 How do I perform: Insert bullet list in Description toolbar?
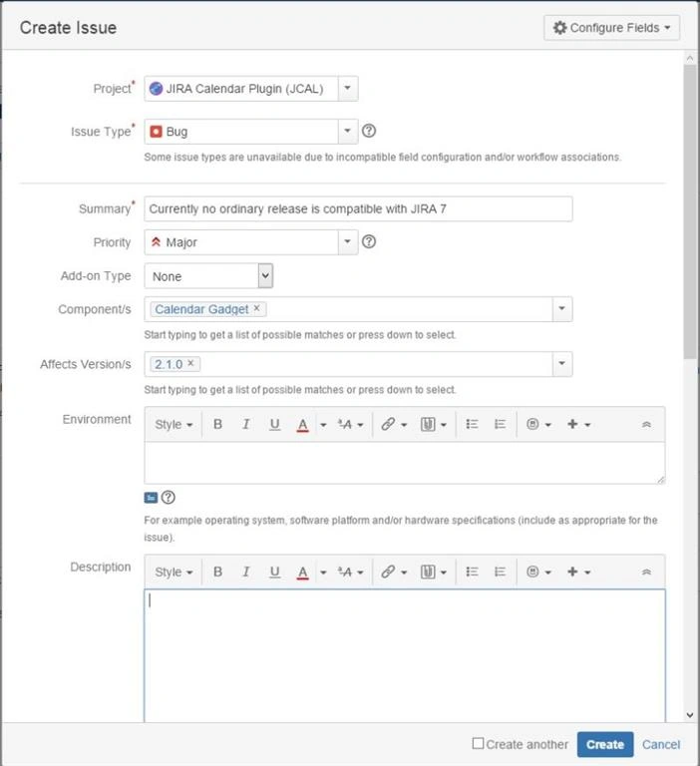point(472,572)
